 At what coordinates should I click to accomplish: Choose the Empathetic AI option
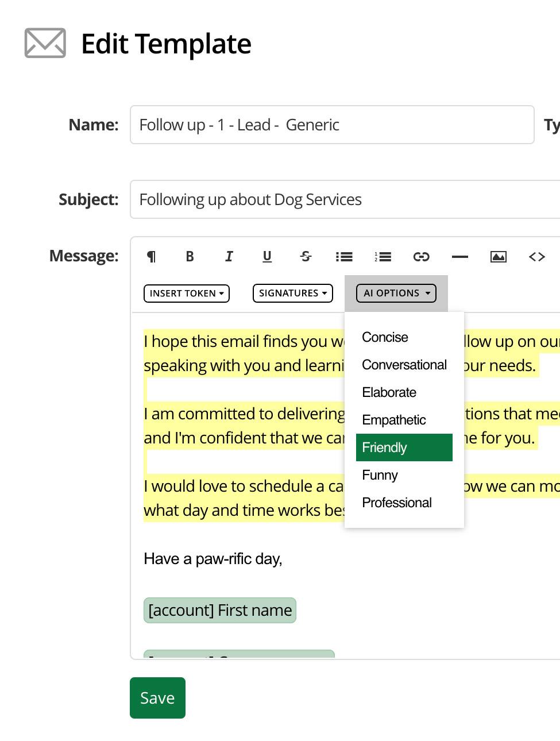(404, 420)
